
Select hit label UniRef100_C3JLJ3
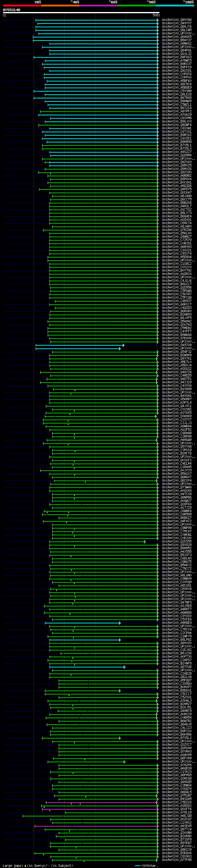click(177, 423)
